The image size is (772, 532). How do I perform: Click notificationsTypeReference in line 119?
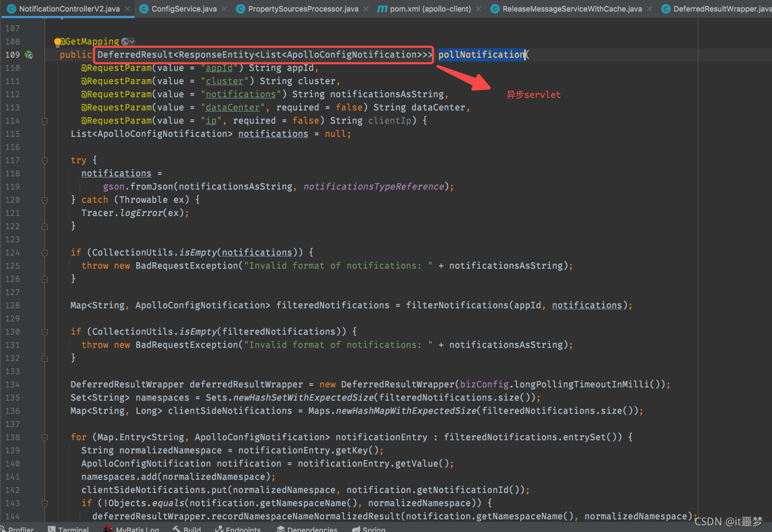tap(374, 186)
